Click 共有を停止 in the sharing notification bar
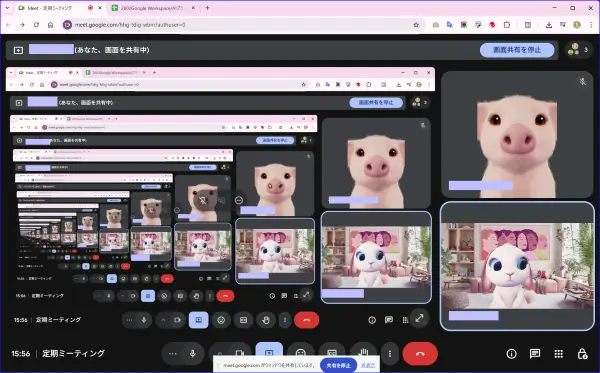Screen dimensions: 600x373 point(338,365)
